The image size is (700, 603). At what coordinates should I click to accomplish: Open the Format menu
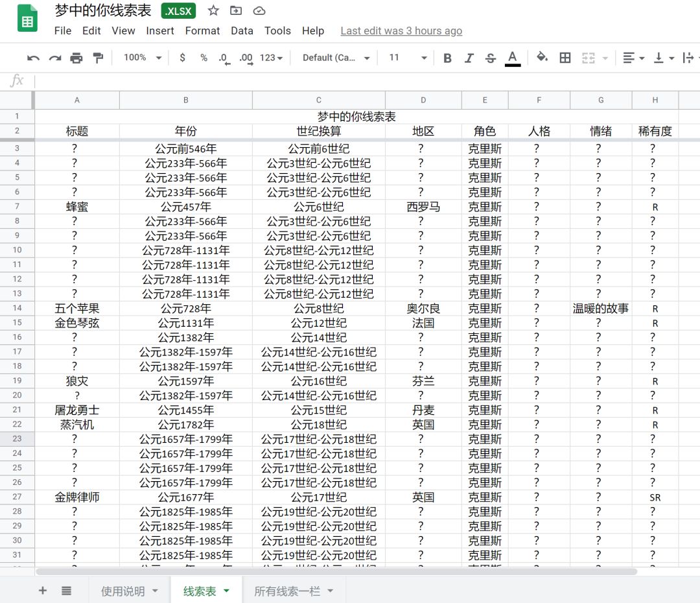(202, 31)
